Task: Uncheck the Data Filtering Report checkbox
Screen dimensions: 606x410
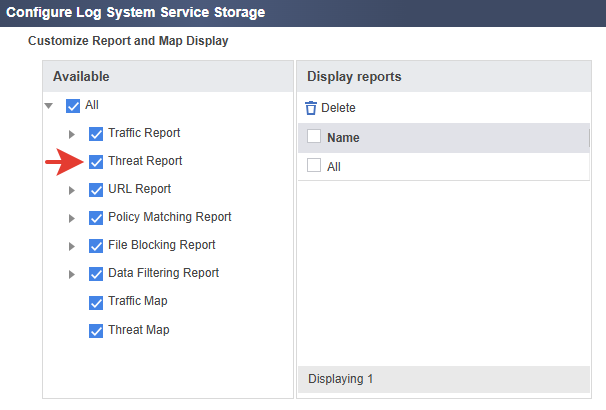Action: [x=96, y=273]
